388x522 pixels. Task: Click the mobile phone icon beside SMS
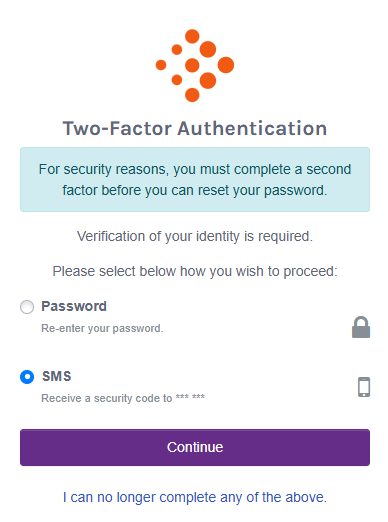tap(364, 387)
